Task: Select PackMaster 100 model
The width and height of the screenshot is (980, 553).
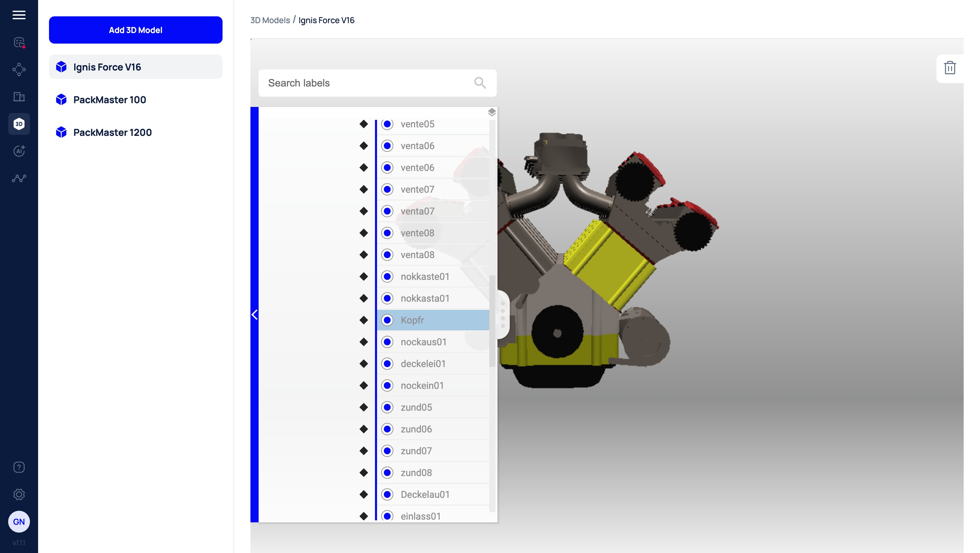Action: click(x=110, y=100)
